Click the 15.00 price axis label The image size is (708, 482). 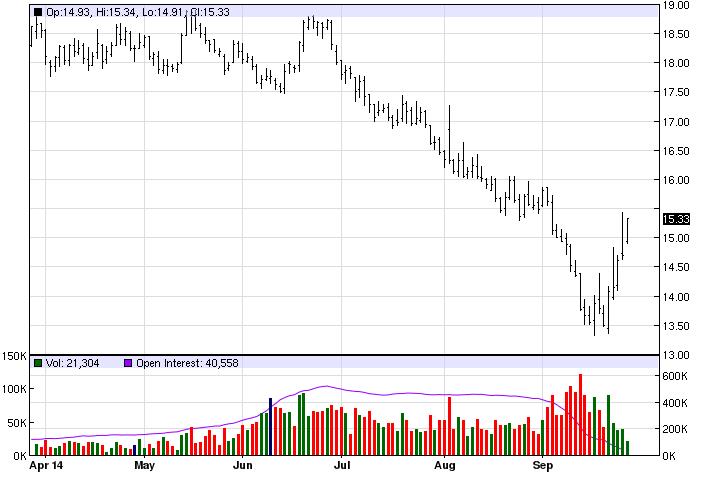(x=676, y=238)
